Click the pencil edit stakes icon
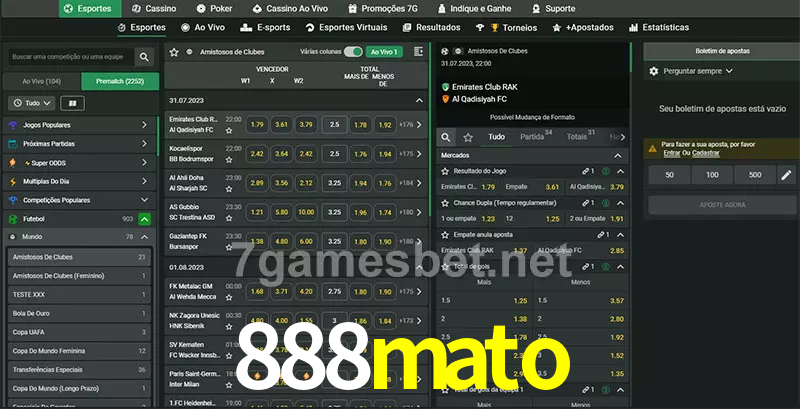Viewport: 800px width, 409px height. [786, 175]
